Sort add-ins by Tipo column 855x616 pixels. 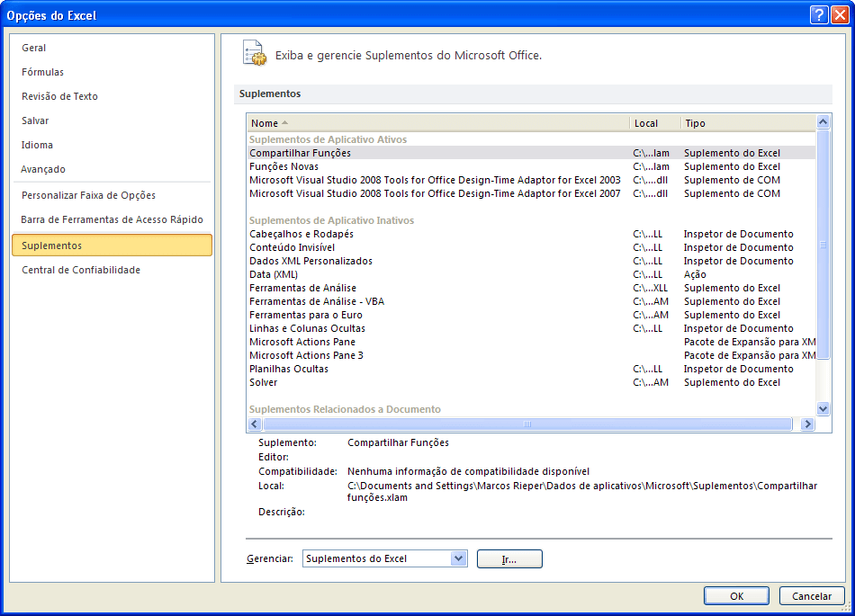pos(747,123)
